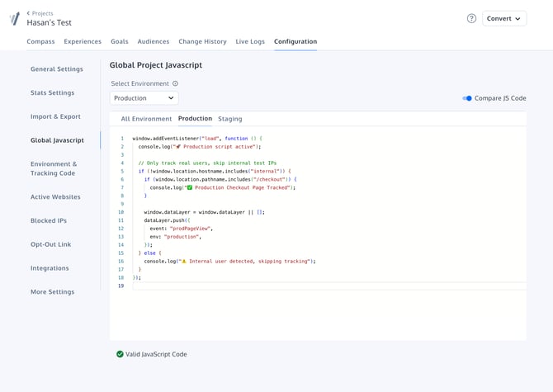
Task: Open Blocked IPs settings
Action: [49, 220]
